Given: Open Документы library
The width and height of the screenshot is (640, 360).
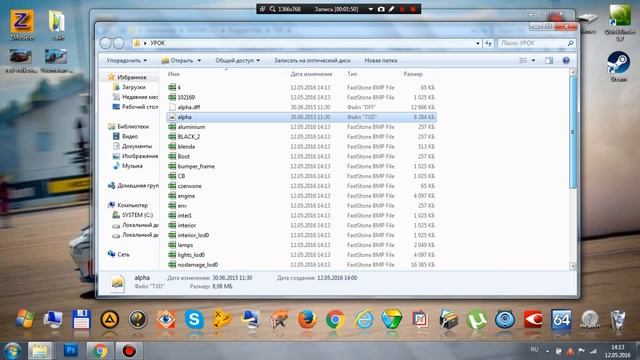Looking at the screenshot, I should pos(137,146).
